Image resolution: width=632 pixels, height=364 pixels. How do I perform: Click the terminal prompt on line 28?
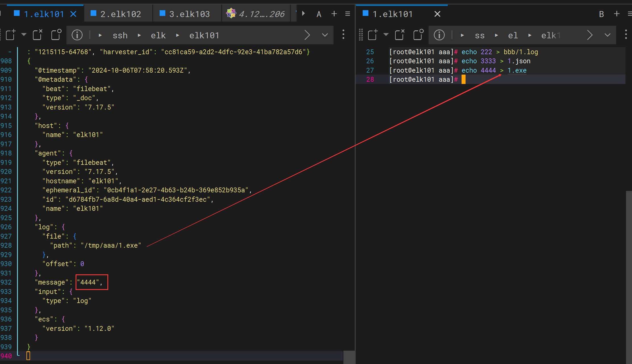pyautogui.click(x=424, y=79)
